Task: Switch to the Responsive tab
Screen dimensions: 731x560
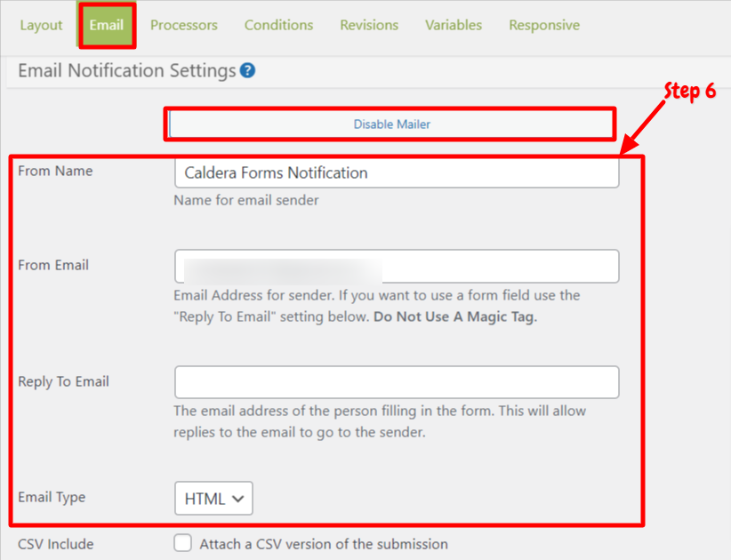Action: tap(544, 25)
